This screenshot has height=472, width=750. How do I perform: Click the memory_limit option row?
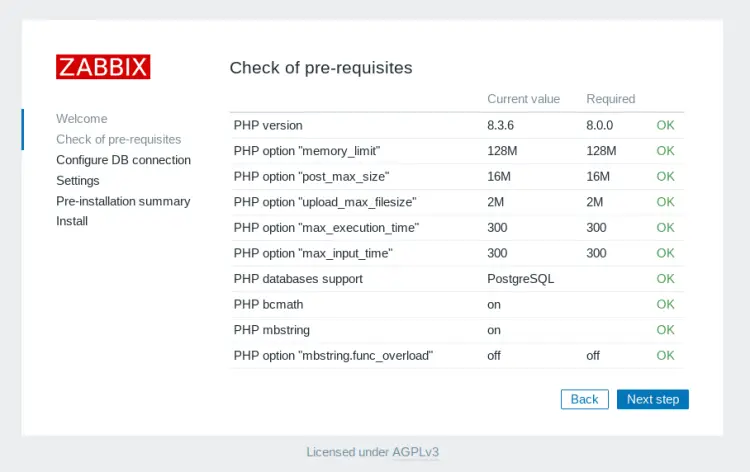point(457,151)
